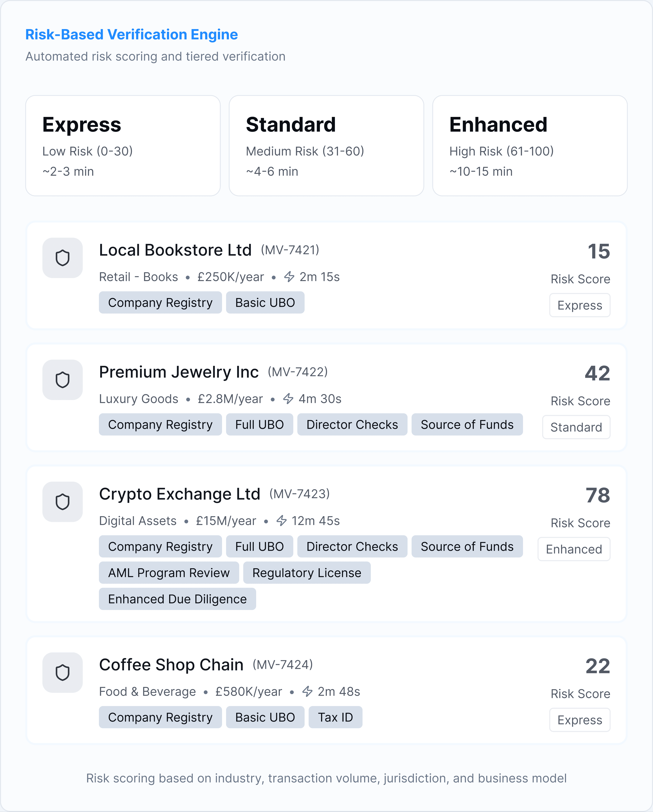Click the shield icon for Local Bookstore Ltd
653x812 pixels.
click(x=63, y=258)
